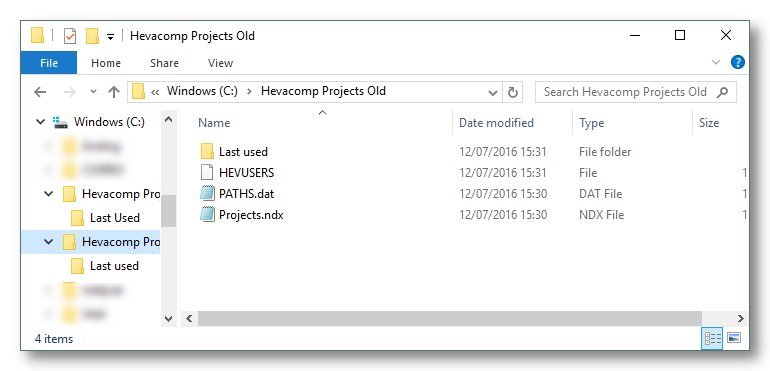Viewport: 770px width, 371px height.
Task: Click the horizontal scrollbar right arrow
Action: tap(741, 318)
